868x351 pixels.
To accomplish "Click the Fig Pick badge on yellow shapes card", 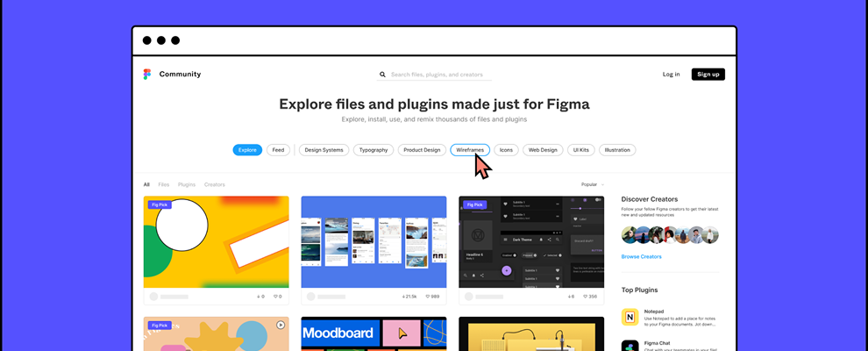I will click(x=160, y=204).
